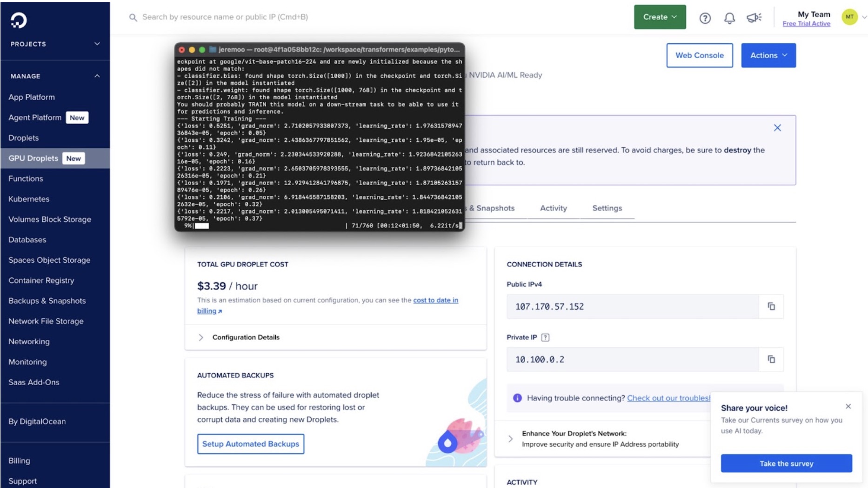The image size is (868, 488).
Task: Go to Agent Platform
Action: pos(35,118)
